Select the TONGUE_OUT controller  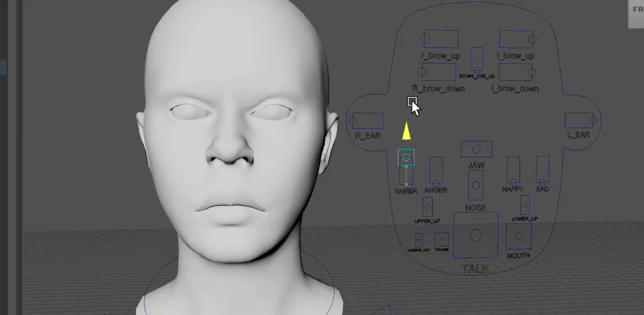click(x=419, y=240)
